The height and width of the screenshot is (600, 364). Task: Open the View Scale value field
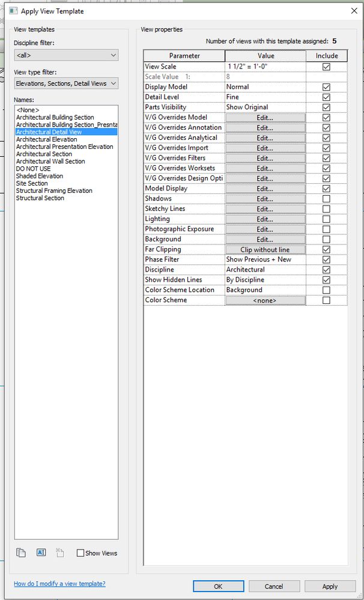pos(265,67)
